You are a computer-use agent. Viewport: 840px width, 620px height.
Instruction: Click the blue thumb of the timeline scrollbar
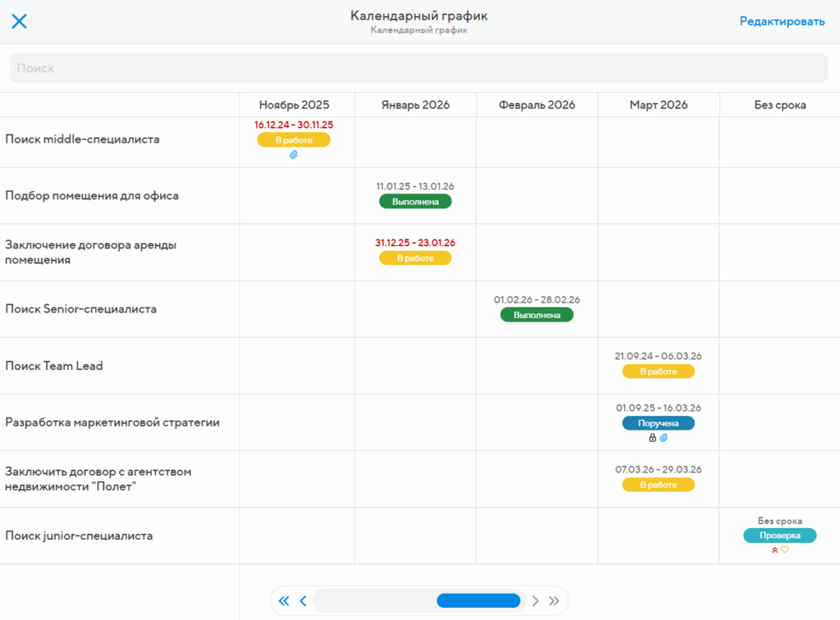[478, 601]
